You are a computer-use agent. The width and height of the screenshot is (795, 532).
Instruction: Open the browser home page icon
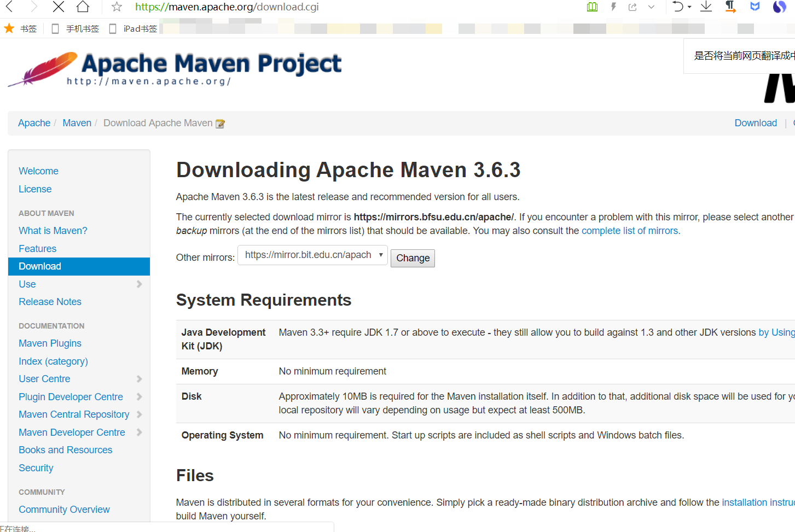coord(83,7)
